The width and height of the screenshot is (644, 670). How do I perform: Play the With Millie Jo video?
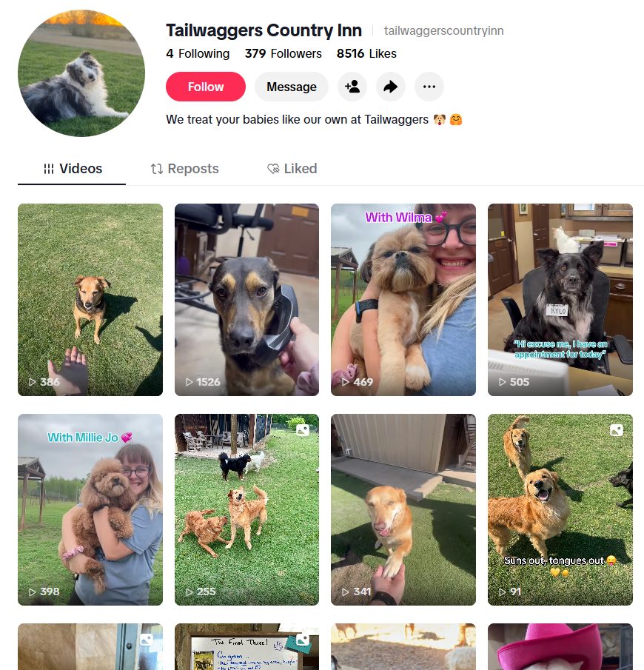click(90, 509)
